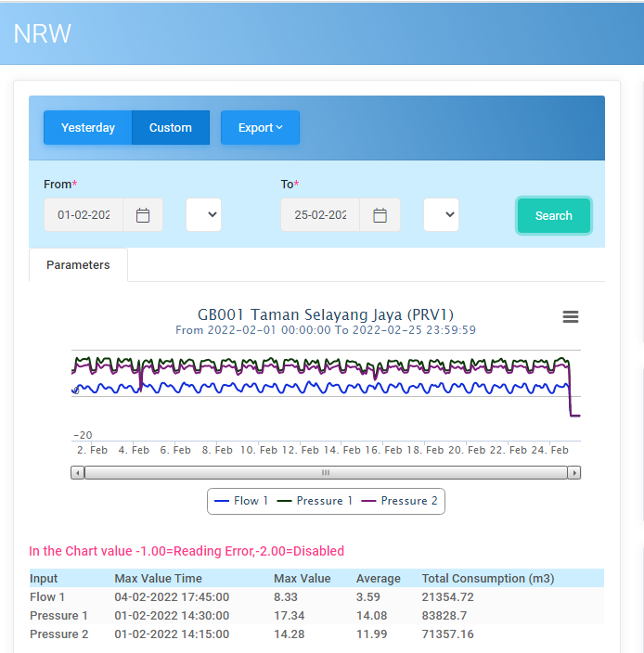Select the Parameters tab

click(78, 265)
